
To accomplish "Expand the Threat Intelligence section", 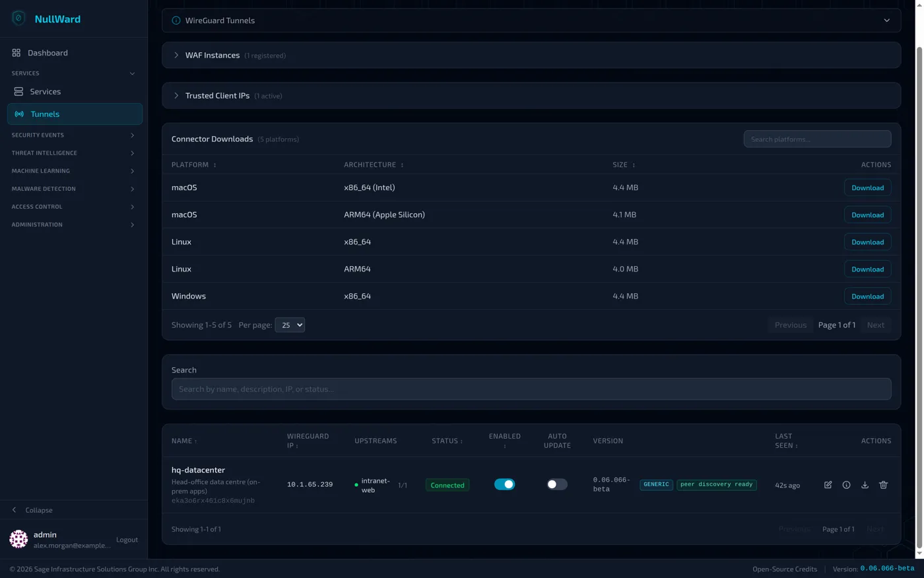I will 74,153.
